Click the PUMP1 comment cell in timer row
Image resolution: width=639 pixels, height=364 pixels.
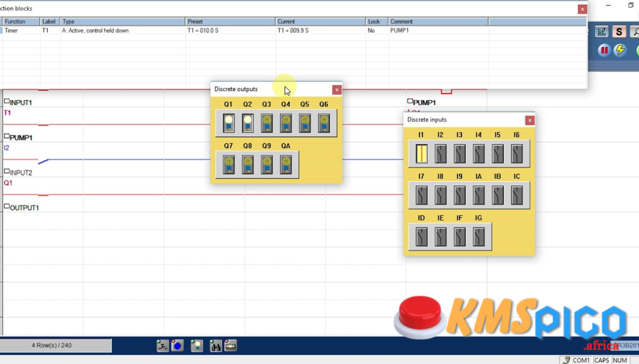pos(399,30)
